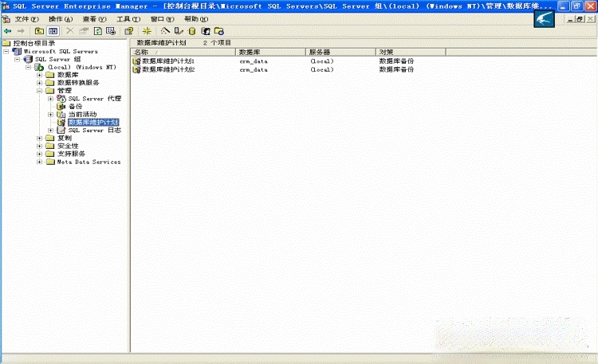Open the 工具 menu
The image size is (598, 364).
click(128, 18)
